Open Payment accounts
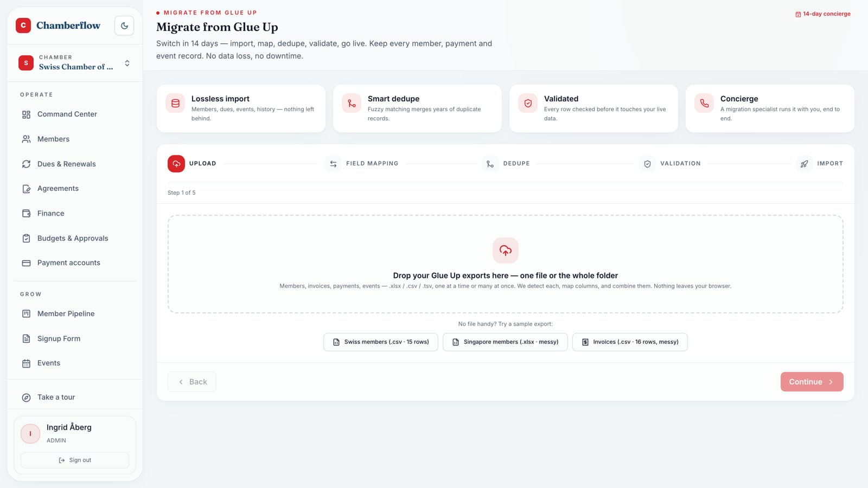The height and width of the screenshot is (488, 868). pos(74,263)
